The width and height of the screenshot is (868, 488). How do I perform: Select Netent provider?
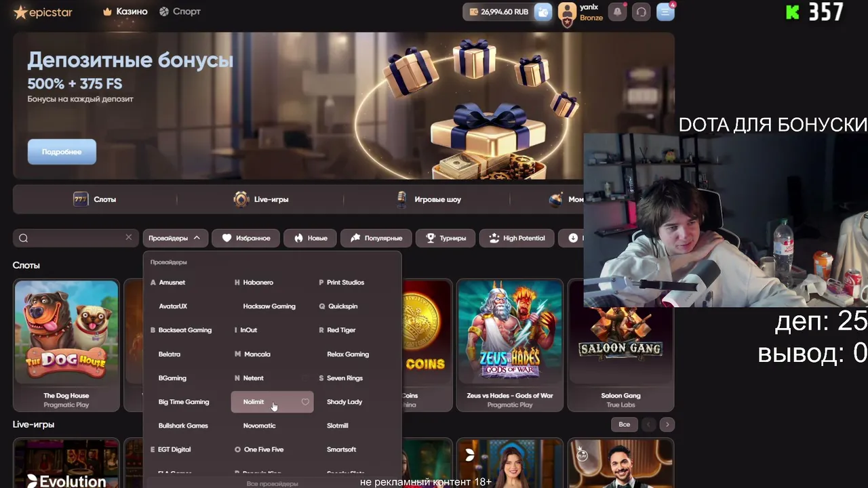point(254,378)
